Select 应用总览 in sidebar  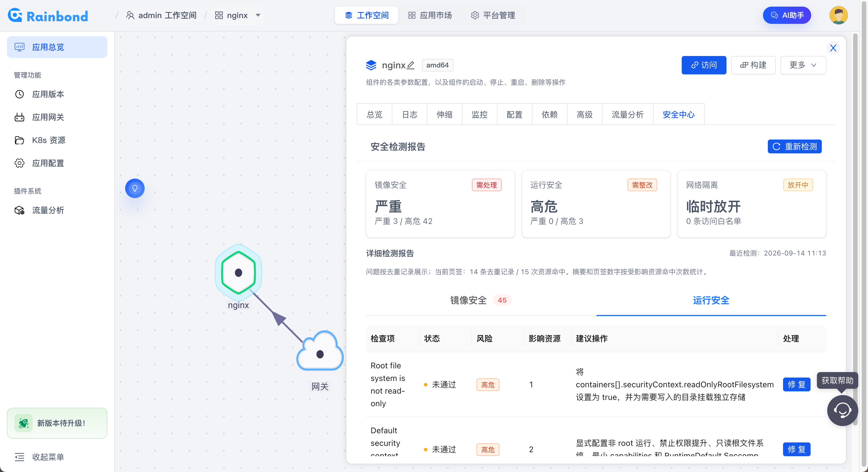pyautogui.click(x=57, y=47)
